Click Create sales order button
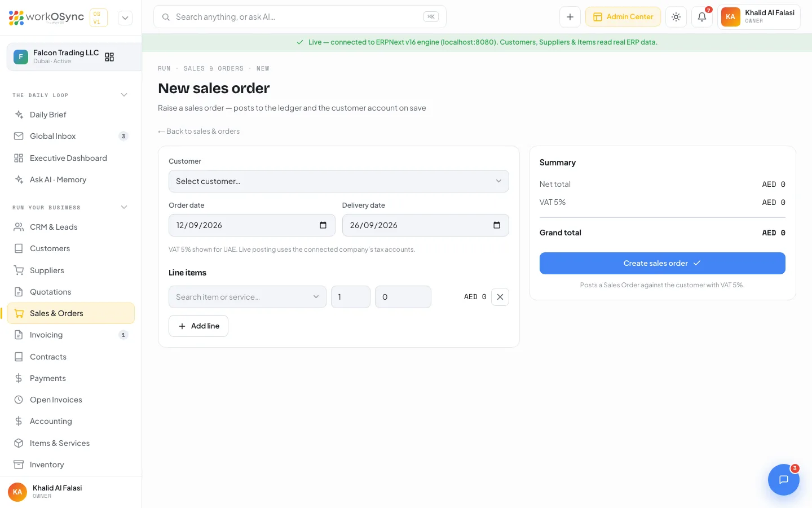The width and height of the screenshot is (812, 508). pyautogui.click(x=662, y=263)
